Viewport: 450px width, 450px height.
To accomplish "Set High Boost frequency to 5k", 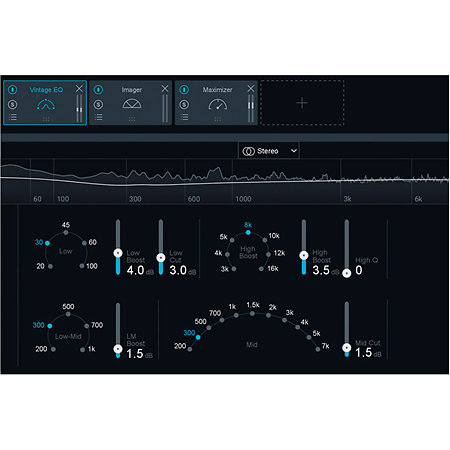I will [232, 240].
